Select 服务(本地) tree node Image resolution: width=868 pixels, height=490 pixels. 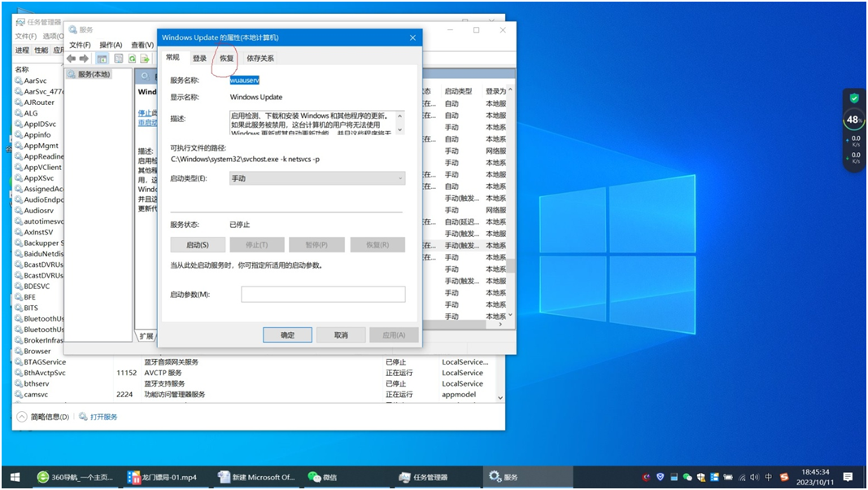pos(89,74)
